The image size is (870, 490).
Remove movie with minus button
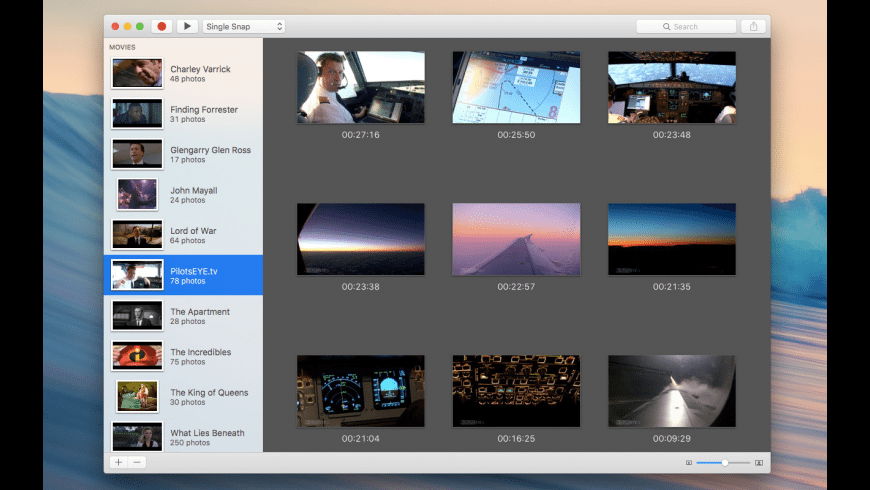tap(137, 462)
